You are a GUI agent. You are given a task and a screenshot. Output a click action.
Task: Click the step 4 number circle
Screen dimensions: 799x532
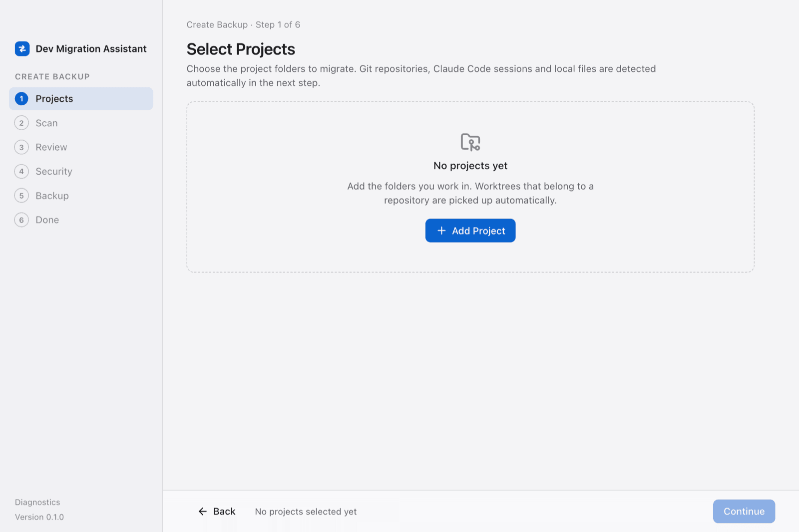coord(21,171)
